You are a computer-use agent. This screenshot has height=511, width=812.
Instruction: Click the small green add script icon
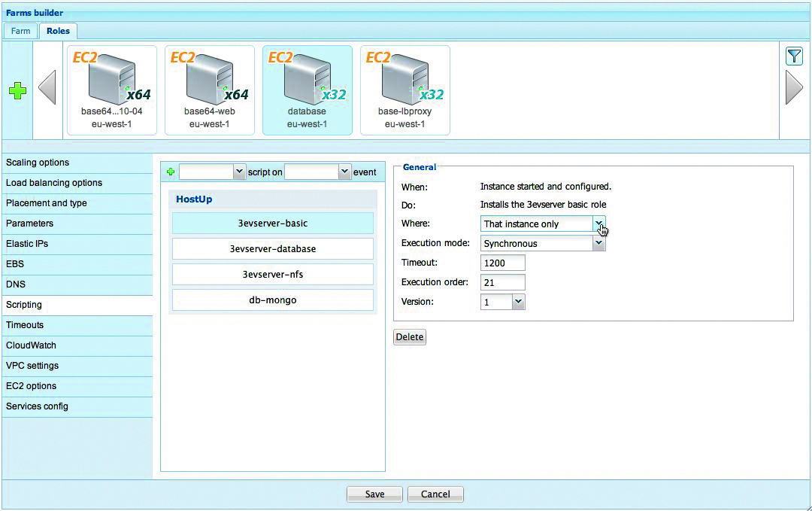(x=171, y=172)
